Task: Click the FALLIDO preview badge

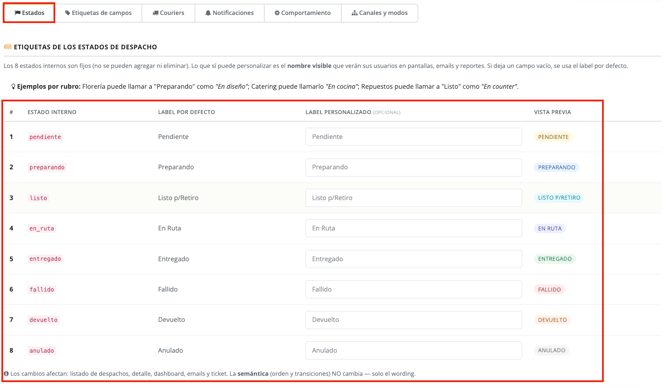Action: 549,290
